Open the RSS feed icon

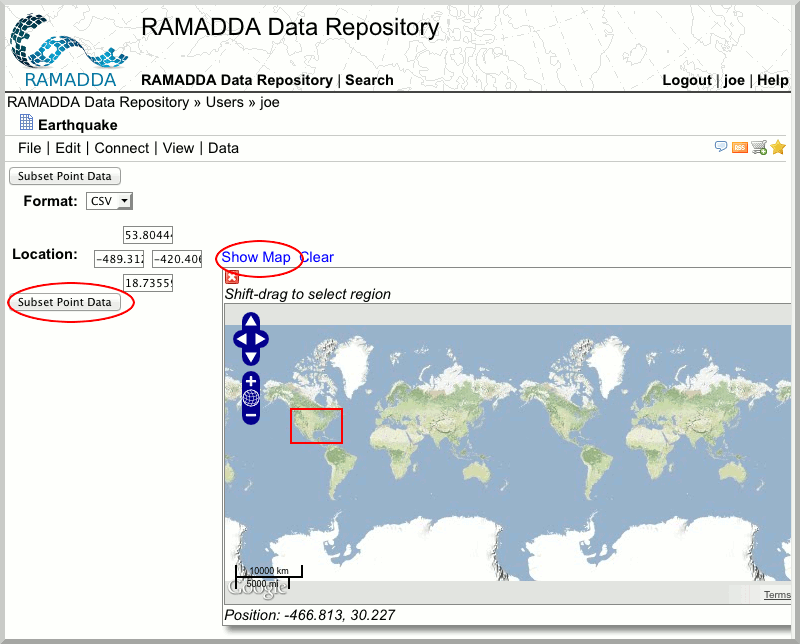click(740, 148)
